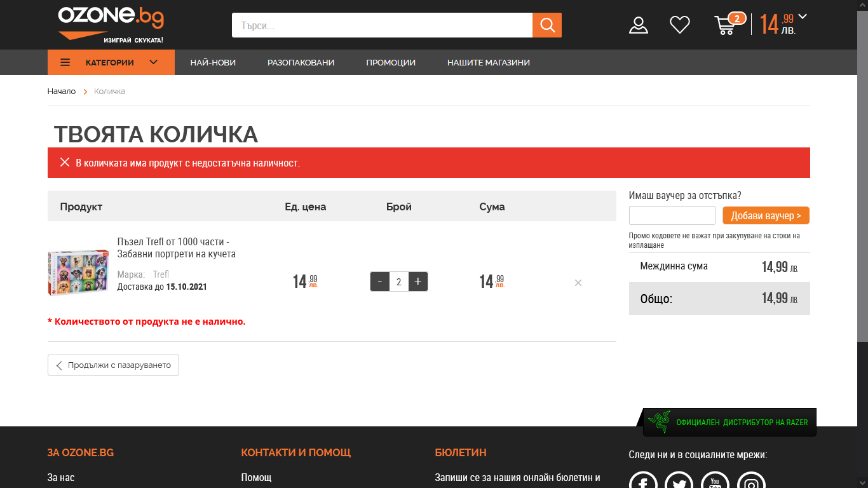
Task: Expand the cart total dropdown arrow
Action: (803, 17)
